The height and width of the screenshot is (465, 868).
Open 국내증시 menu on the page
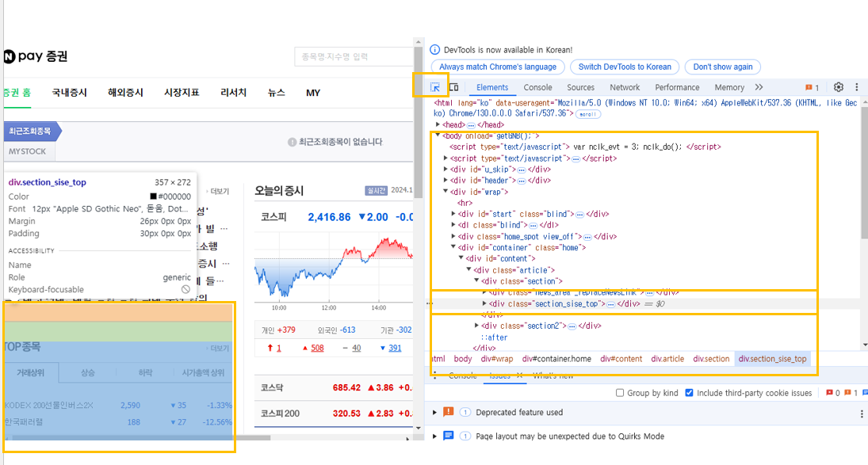(69, 93)
